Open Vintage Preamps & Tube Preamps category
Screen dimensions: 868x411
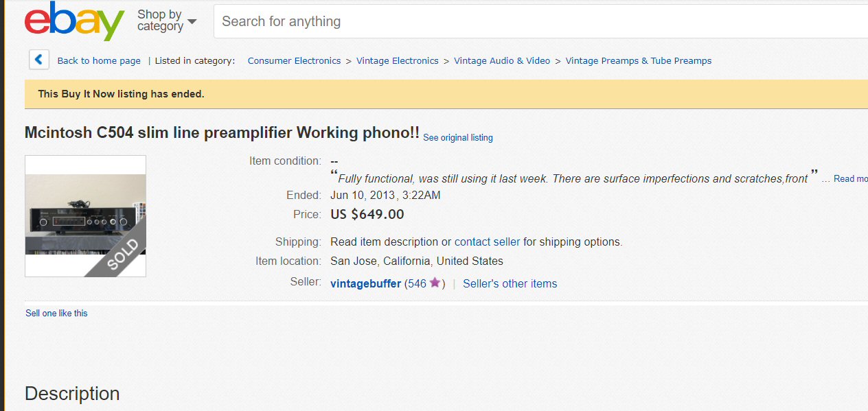(x=638, y=61)
